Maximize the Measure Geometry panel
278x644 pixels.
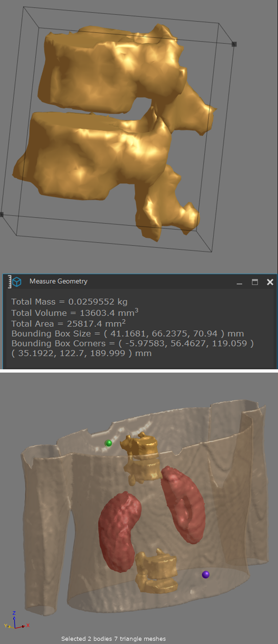coord(255,282)
